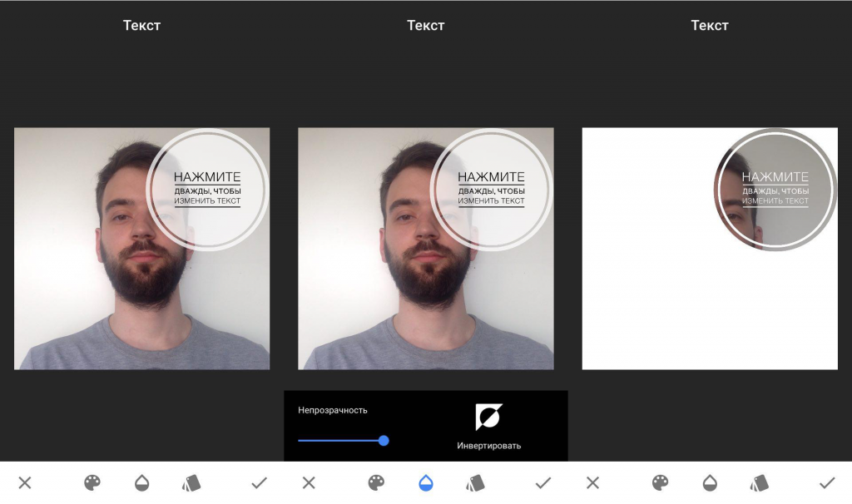Toggle the Инвертировать invert button
The height and width of the screenshot is (504, 852).
point(488,418)
